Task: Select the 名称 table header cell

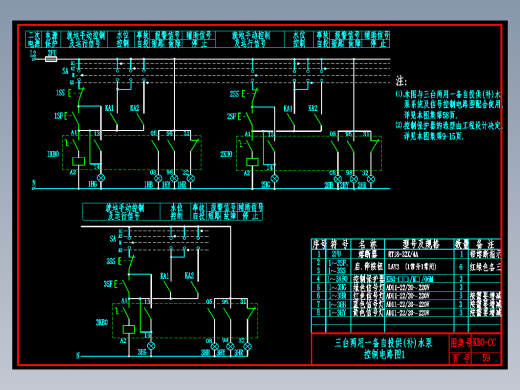Action: pyautogui.click(x=368, y=244)
